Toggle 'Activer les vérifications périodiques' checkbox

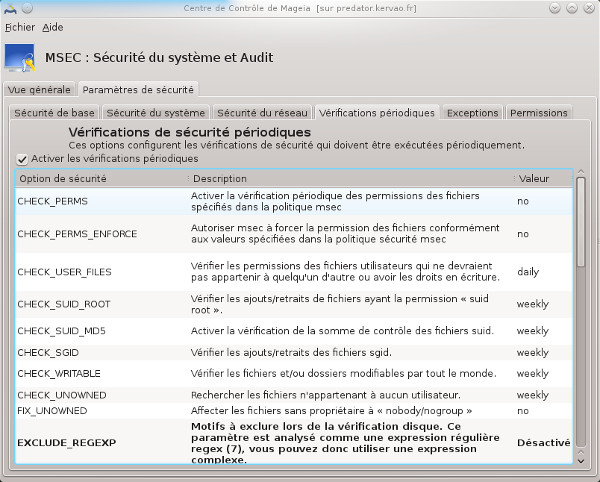click(22, 159)
